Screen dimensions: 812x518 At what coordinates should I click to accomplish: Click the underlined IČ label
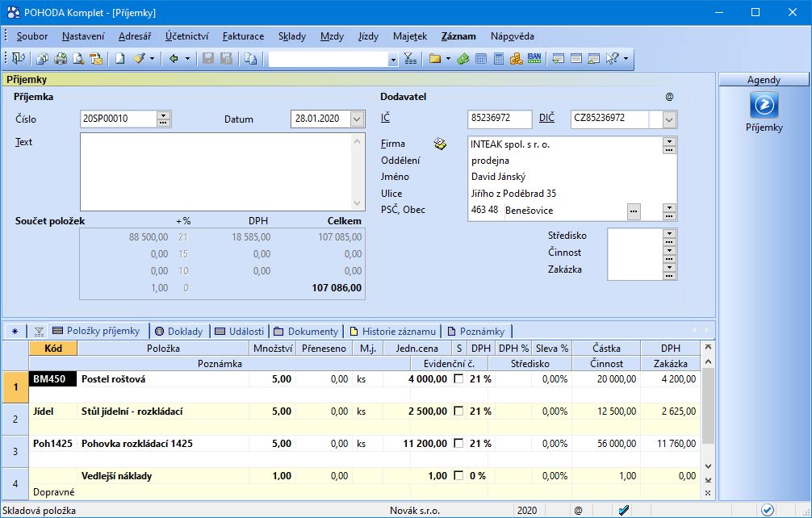point(385,118)
